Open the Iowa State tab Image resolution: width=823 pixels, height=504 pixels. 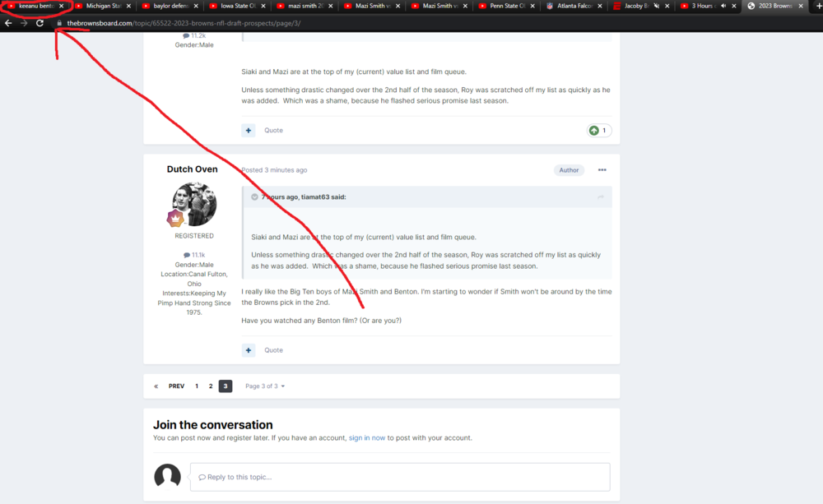pyautogui.click(x=237, y=6)
